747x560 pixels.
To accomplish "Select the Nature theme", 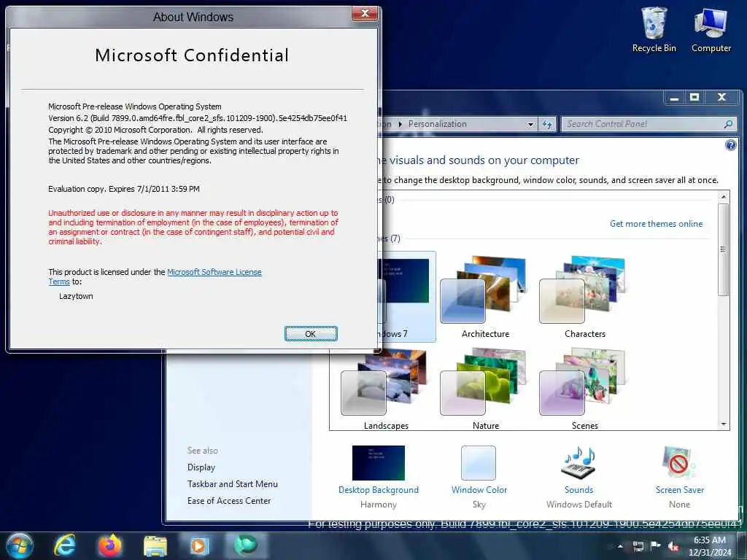I will coord(485,389).
